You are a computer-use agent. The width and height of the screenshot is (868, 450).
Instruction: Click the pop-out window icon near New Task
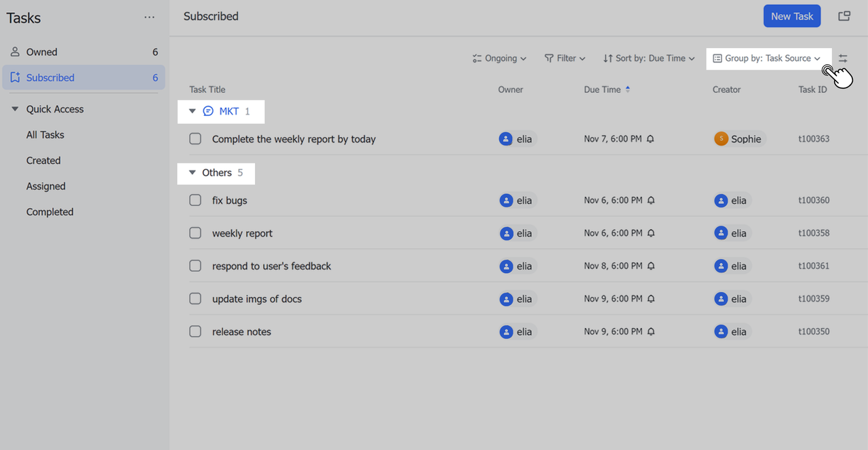click(844, 16)
